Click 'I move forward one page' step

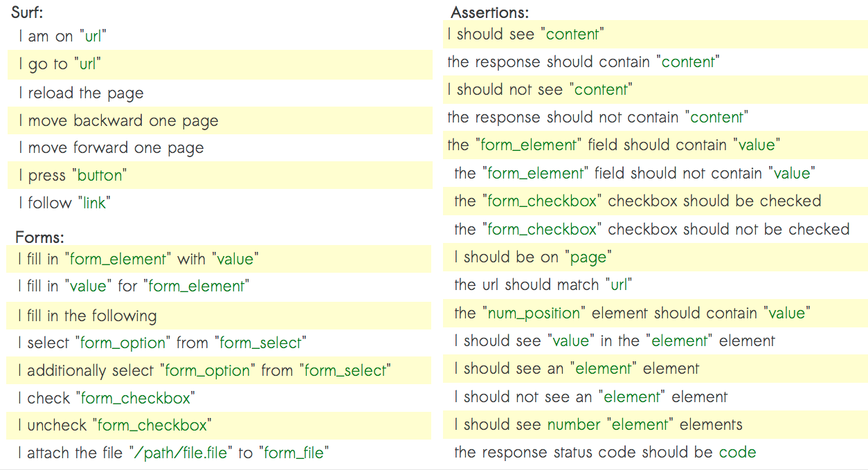coord(111,147)
